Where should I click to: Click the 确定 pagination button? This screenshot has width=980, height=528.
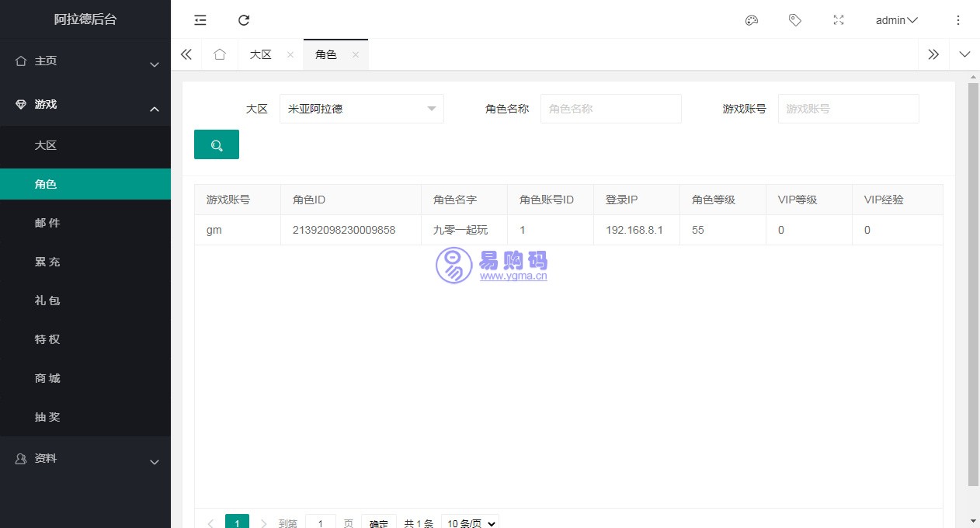tap(379, 523)
